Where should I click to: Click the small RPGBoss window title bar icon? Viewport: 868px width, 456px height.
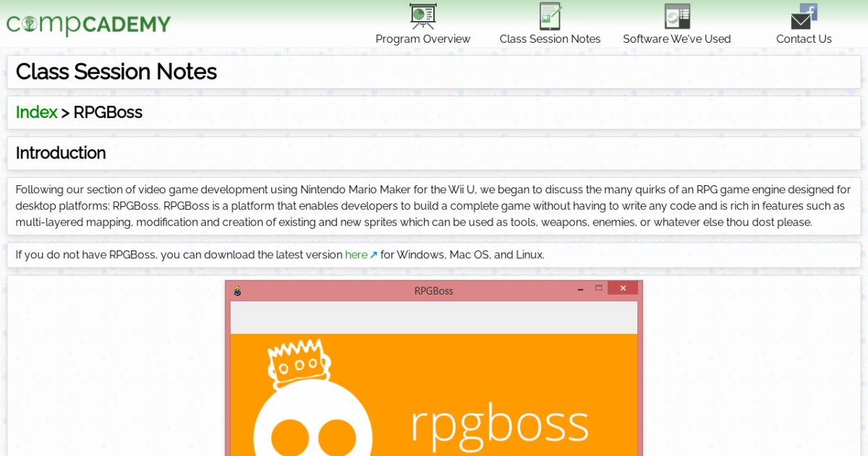coord(237,291)
